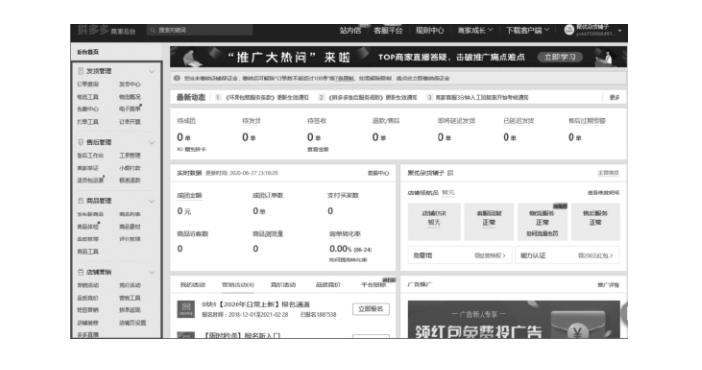
Task: Click the small icon beside the store name
Action: click(x=450, y=173)
